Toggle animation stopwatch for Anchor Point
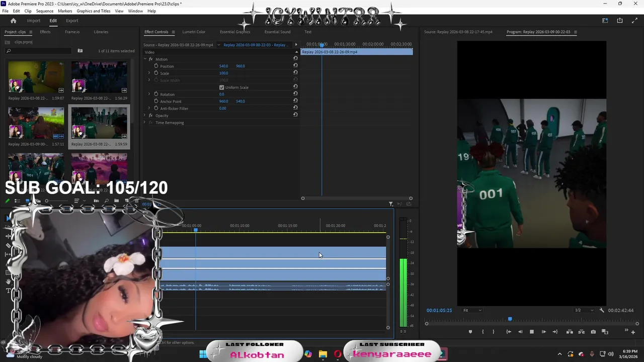644x362 pixels. click(156, 101)
